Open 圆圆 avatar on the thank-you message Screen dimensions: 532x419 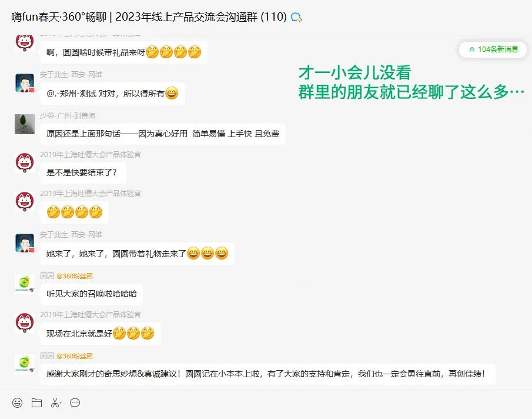click(x=25, y=363)
